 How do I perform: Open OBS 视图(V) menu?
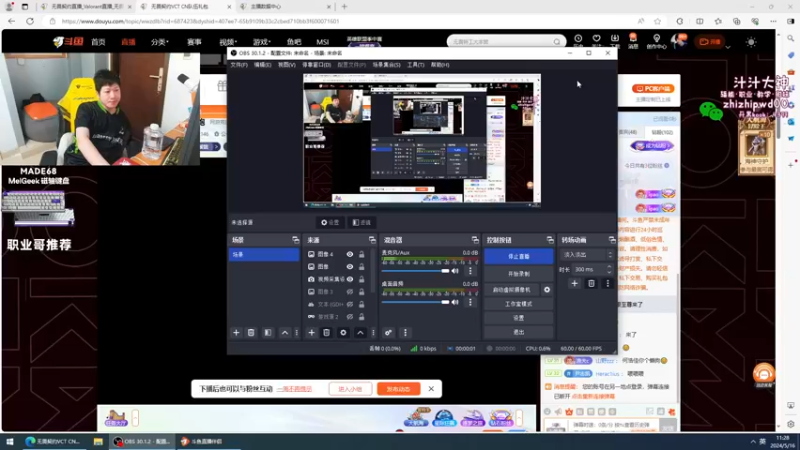pos(287,65)
